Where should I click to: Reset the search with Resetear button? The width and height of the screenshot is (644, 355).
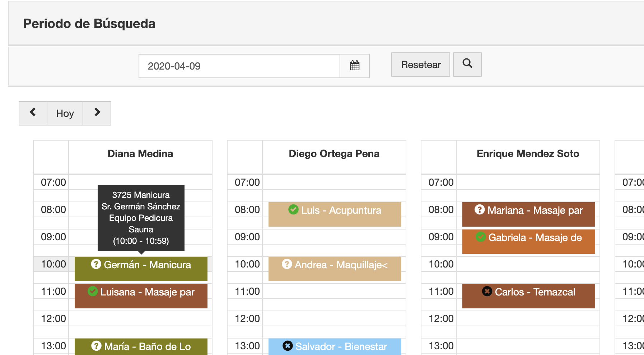click(x=421, y=65)
